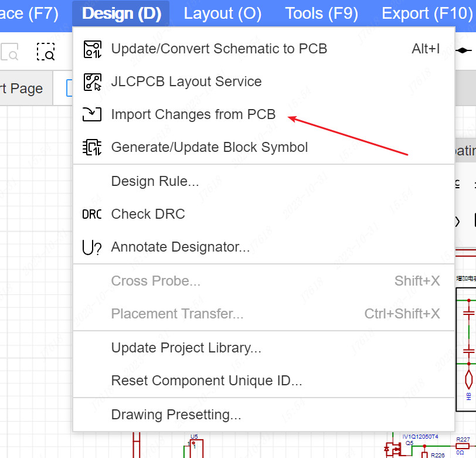The image size is (476, 458).
Task: Select the dashed-box zoom to selection tool
Action: (46, 52)
